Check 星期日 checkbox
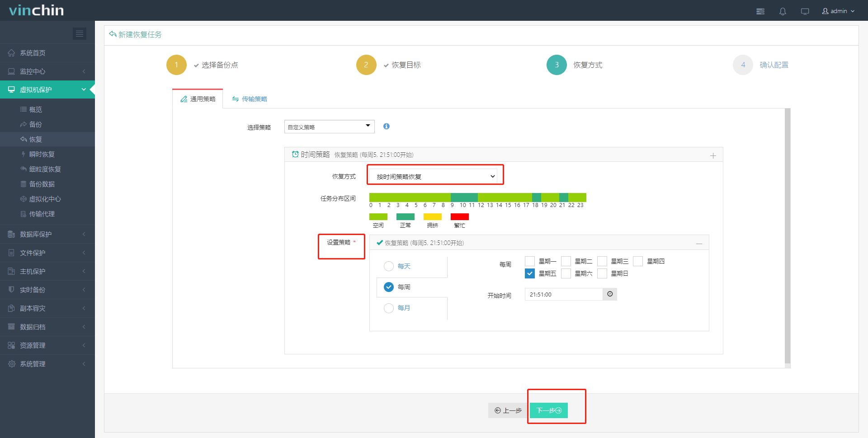Image resolution: width=868 pixels, height=438 pixels. coord(602,273)
